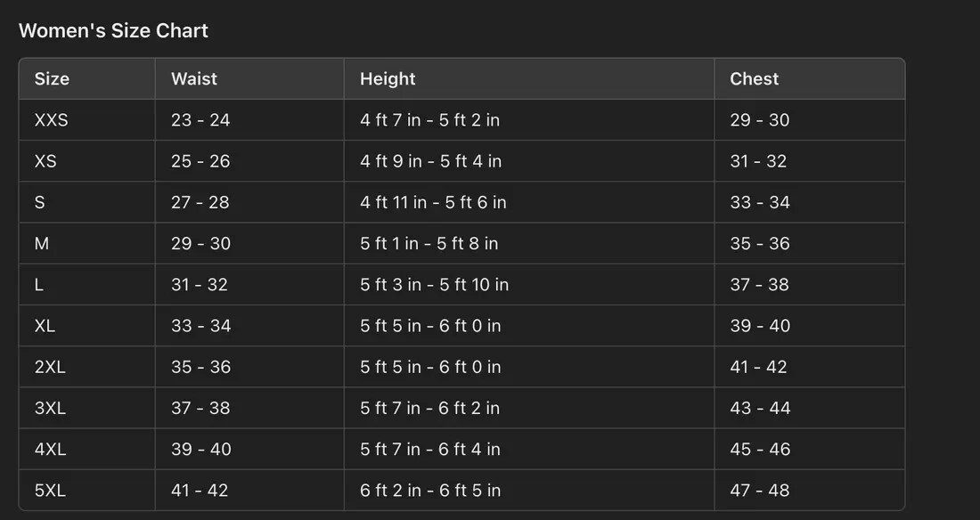Select waist value 39 - 40
Viewport: 980px width, 520px height.
click(x=201, y=449)
